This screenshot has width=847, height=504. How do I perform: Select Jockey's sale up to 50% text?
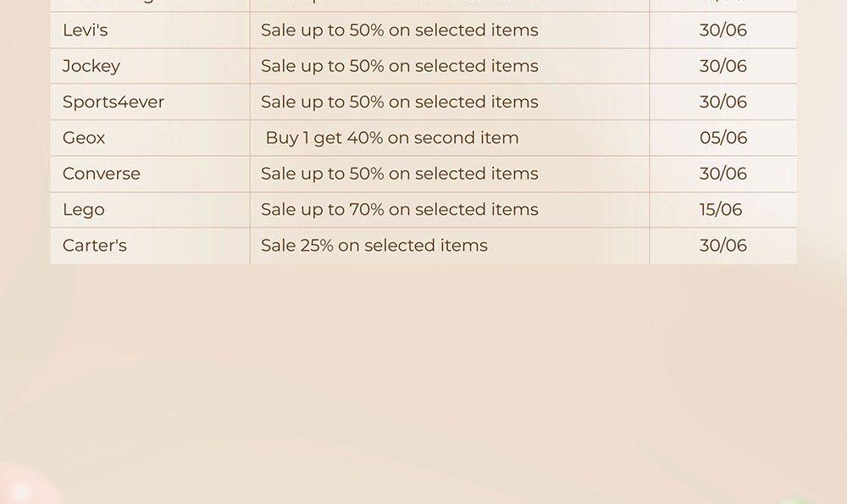400,66
